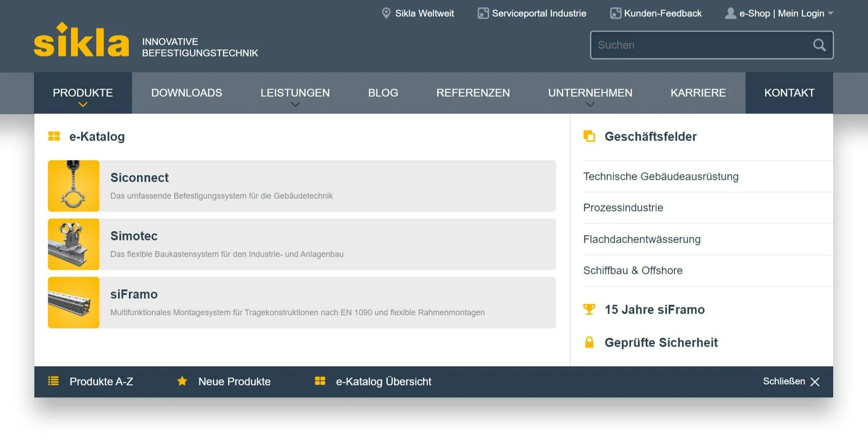Close the menu with the X icon
Image resolution: width=868 pixels, height=446 pixels.
(x=815, y=382)
